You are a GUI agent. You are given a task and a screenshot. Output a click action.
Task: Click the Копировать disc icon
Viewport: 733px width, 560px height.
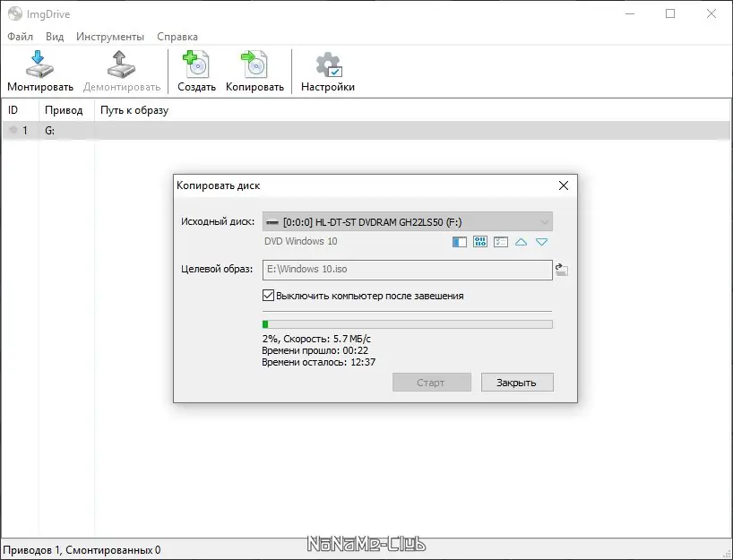254,65
